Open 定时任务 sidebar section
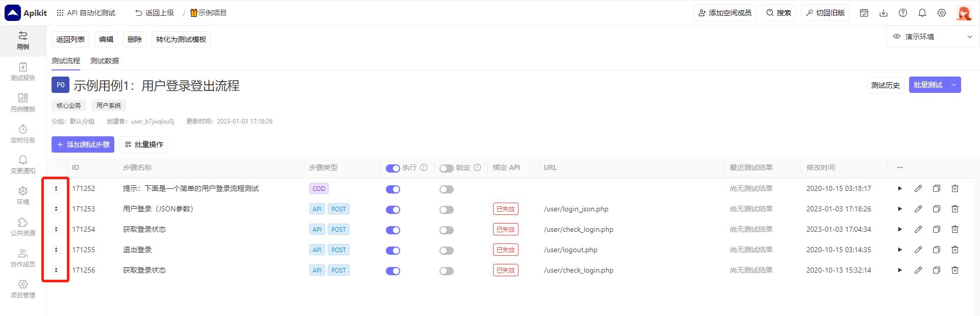The image size is (980, 316). coord(23,134)
